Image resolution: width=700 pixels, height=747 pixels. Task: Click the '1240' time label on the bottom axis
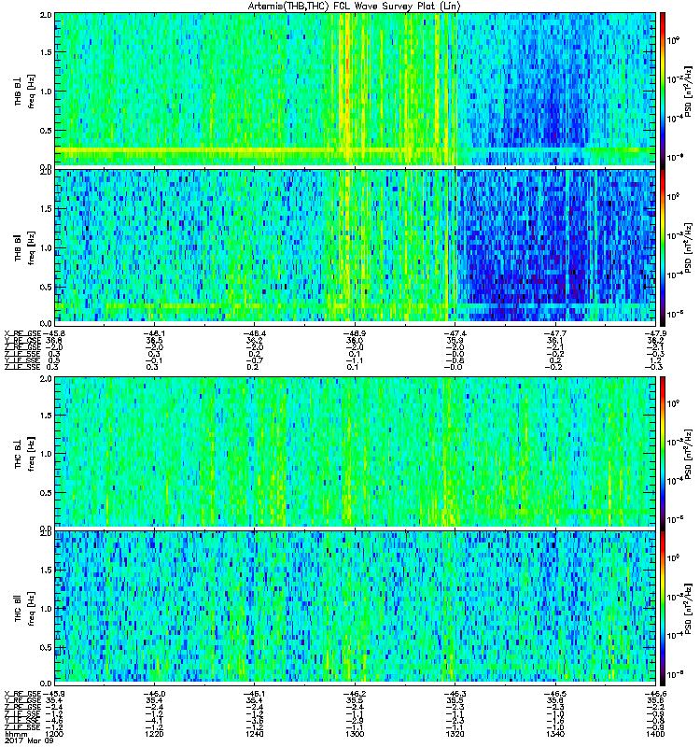coord(254,734)
